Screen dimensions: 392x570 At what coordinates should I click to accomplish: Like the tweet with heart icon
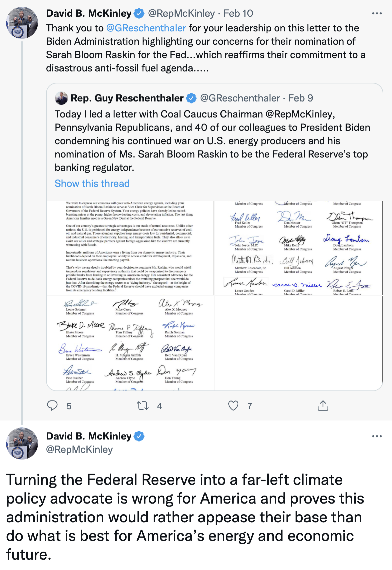[233, 405]
